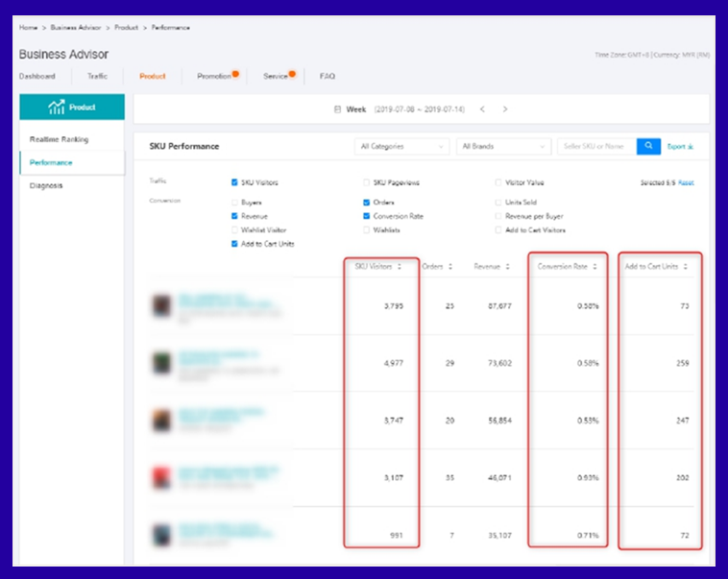The height and width of the screenshot is (579, 728).
Task: Select SKU visitors value 991
Action: pos(397,536)
